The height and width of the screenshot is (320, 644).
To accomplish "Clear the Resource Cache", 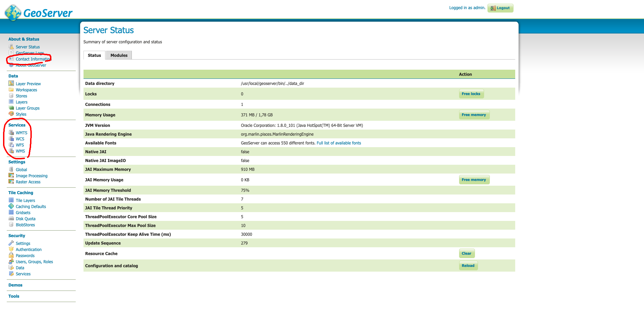I will click(467, 253).
